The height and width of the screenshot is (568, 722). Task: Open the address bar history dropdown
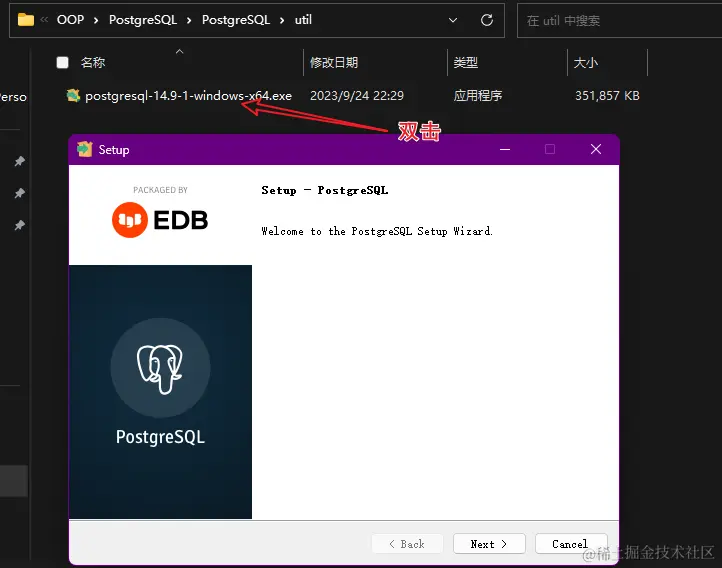pos(453,20)
